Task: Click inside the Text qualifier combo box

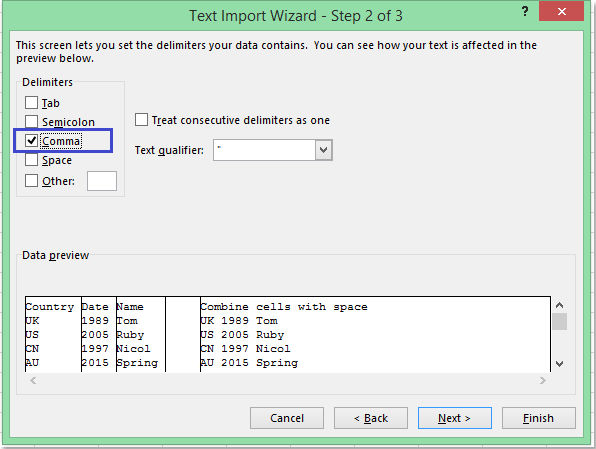Action: [x=264, y=150]
